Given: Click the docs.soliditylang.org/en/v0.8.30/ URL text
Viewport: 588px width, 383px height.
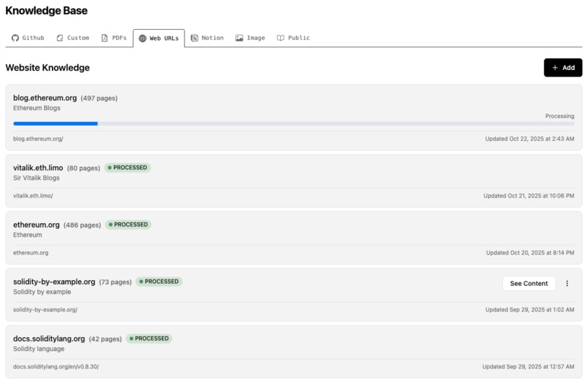Looking at the screenshot, I should (56, 367).
